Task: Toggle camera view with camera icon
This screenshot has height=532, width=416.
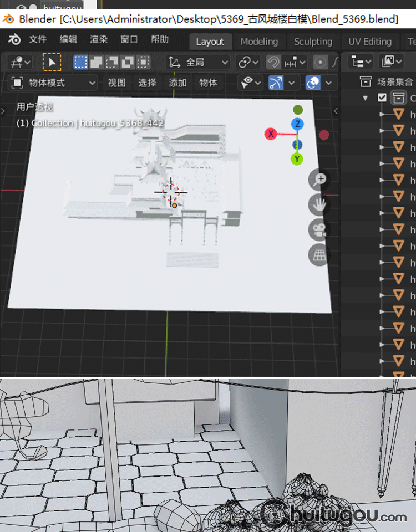Action: [x=319, y=230]
